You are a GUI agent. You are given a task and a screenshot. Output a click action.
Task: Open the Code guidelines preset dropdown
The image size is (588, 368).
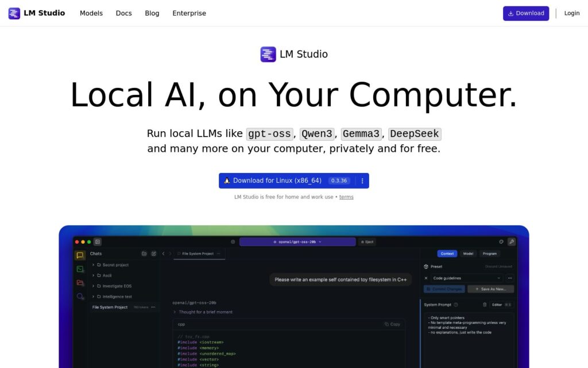(x=466, y=278)
